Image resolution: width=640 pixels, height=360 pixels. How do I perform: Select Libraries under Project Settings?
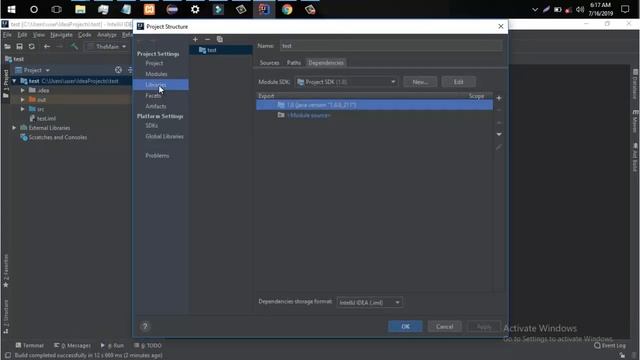point(160,84)
